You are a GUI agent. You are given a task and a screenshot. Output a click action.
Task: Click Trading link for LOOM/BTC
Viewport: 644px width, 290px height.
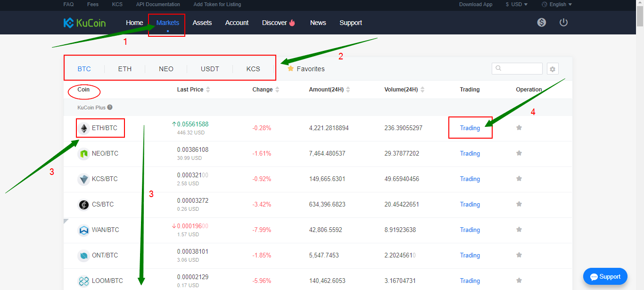click(x=470, y=281)
